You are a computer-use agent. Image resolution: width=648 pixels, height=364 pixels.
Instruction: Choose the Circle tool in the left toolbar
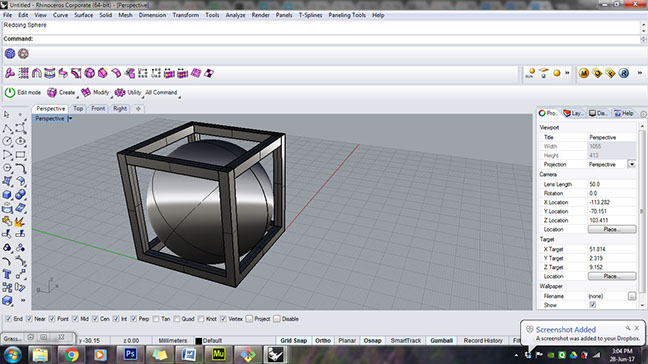coord(7,141)
